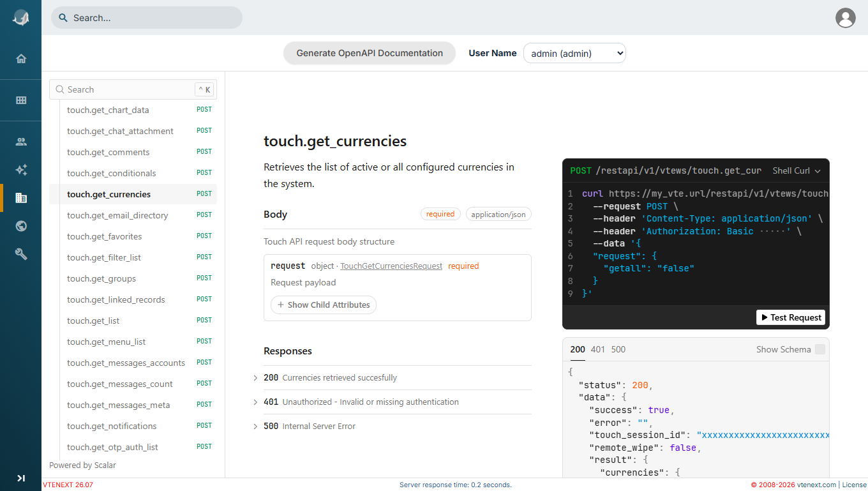
Task: Focus the API sidebar Search field
Action: click(133, 89)
